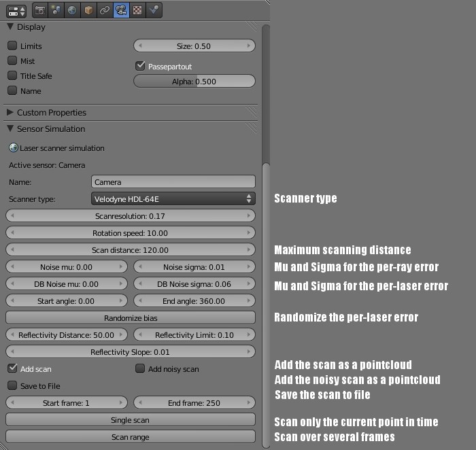Click the Size 0.50 field
Image resolution: width=476 pixels, height=450 pixels.
[x=194, y=46]
